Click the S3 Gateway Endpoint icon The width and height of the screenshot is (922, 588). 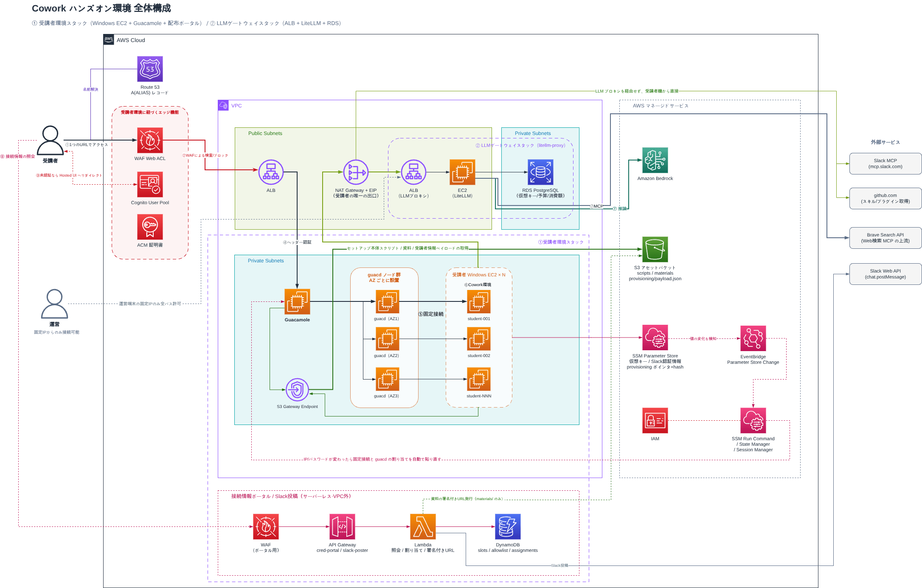[x=297, y=390]
